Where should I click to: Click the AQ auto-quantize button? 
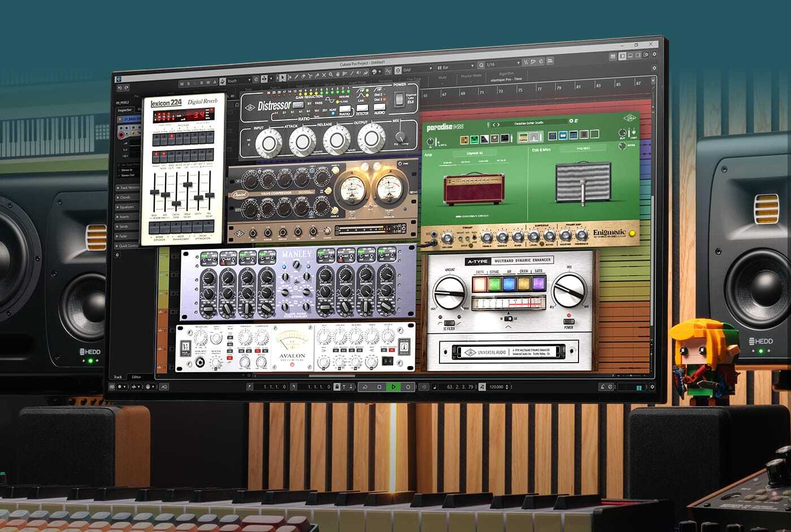coord(164,387)
